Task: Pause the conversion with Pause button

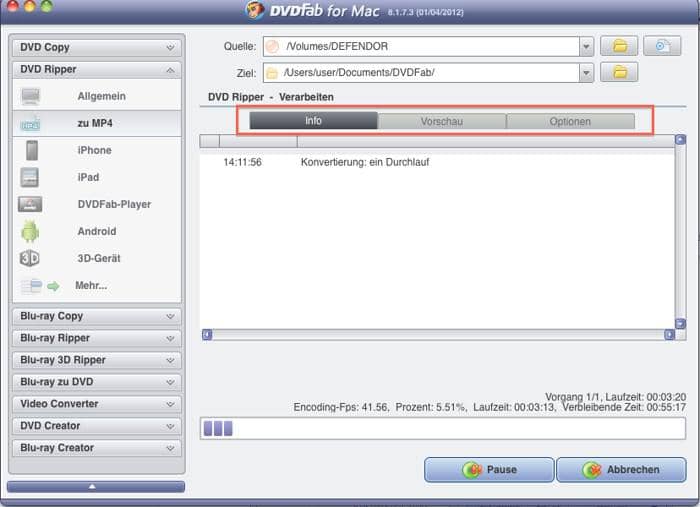Action: (x=489, y=470)
